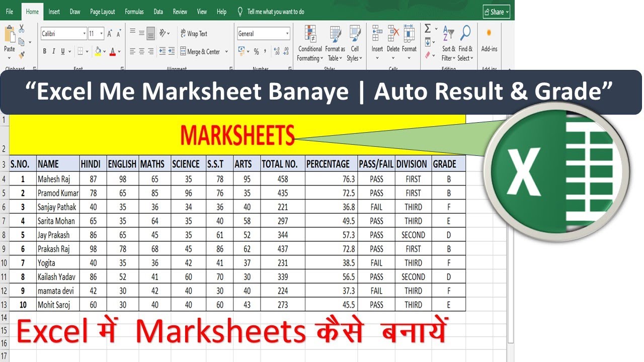Switch to the Formulas tab
Image resolution: width=644 pixels, height=362 pixels.
[x=134, y=12]
